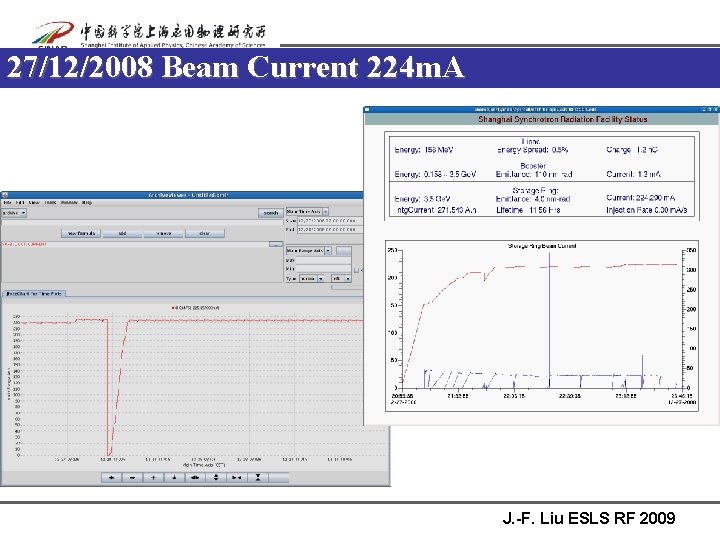Screen dimensions: 720x540
Task: Open the View menu
Action: pyautogui.click(x=34, y=202)
